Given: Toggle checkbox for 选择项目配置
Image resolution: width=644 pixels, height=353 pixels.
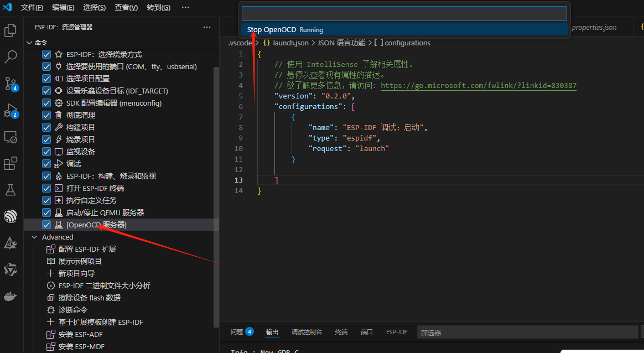Looking at the screenshot, I should tap(46, 79).
